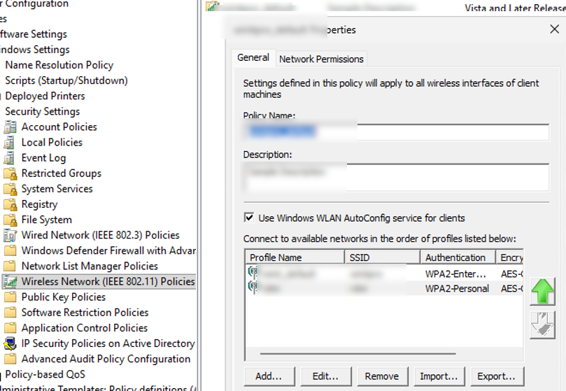Select Security Settings tree item
This screenshot has width=566, height=391.
click(42, 112)
